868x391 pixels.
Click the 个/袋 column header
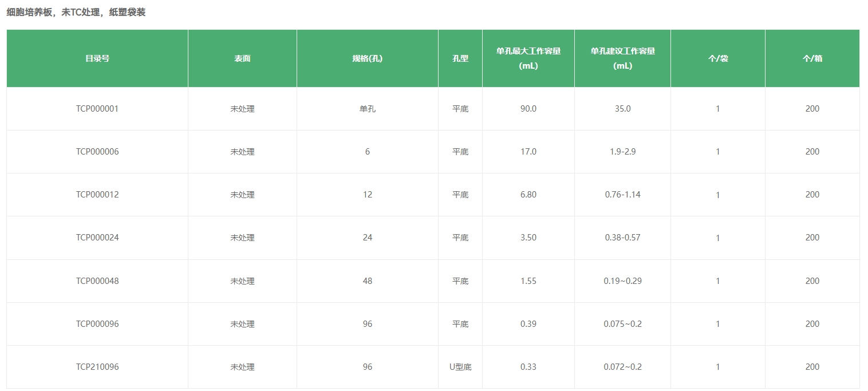click(x=717, y=58)
